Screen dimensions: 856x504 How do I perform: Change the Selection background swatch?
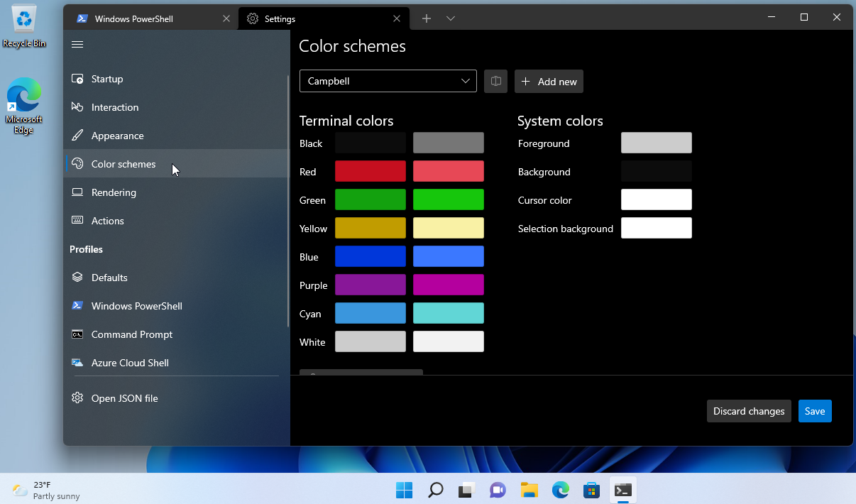(x=657, y=228)
